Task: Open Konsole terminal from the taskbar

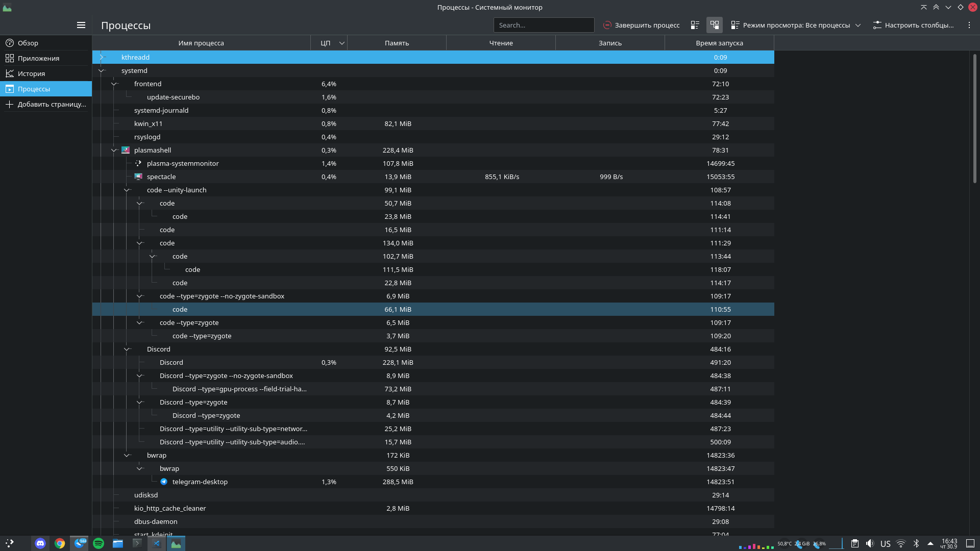Action: (x=137, y=543)
